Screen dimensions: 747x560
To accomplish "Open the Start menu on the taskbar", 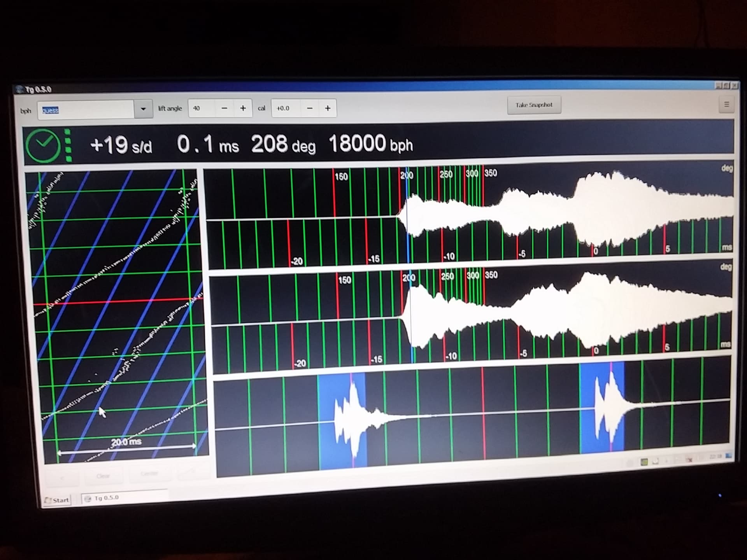I will click(57, 500).
